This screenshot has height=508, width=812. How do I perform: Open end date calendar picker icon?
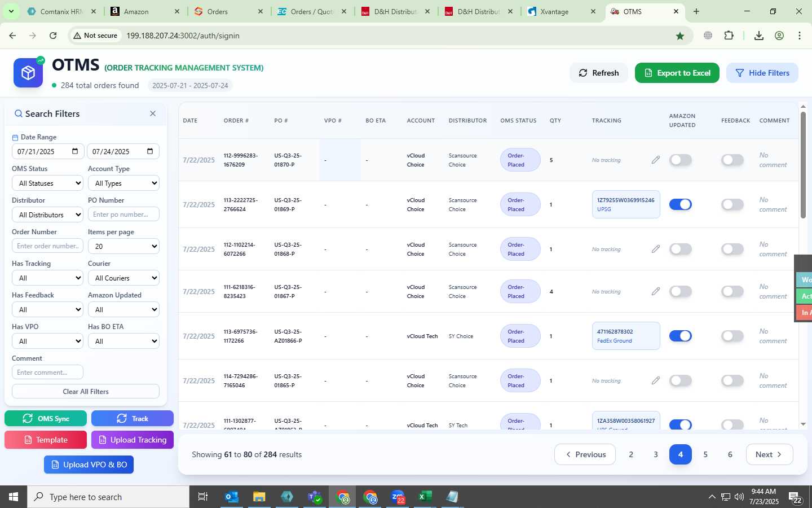[150, 151]
